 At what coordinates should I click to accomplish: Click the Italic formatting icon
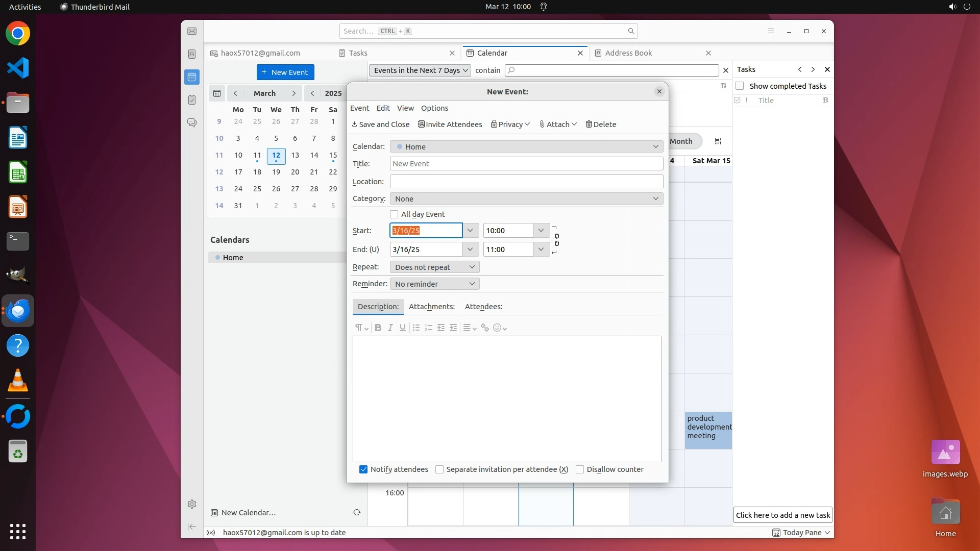[390, 328]
